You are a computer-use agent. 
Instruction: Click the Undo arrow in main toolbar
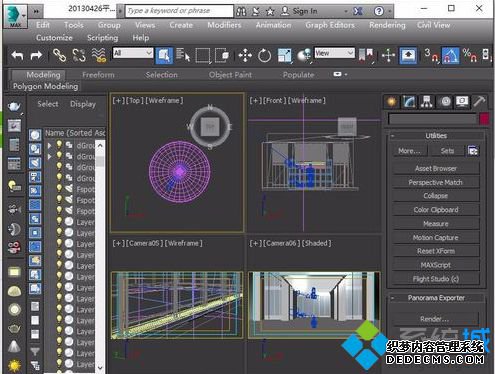click(17, 55)
